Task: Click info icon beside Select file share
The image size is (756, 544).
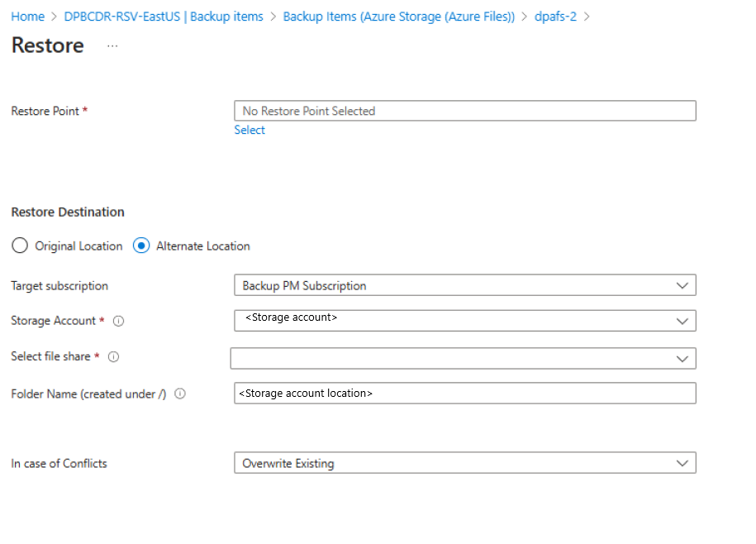Action: point(114,357)
